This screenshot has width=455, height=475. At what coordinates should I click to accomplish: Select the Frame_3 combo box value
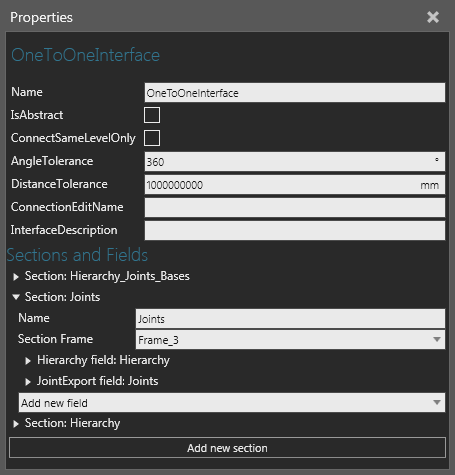coord(158,340)
